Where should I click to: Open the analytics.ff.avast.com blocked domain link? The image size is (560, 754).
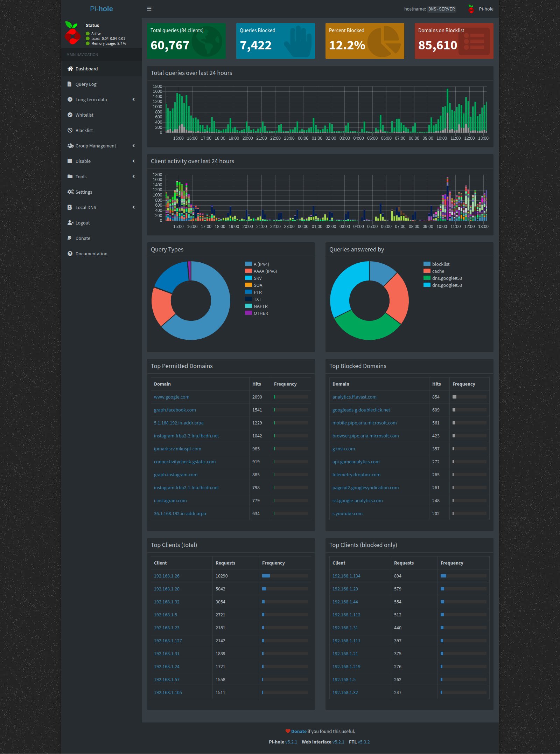click(x=354, y=397)
